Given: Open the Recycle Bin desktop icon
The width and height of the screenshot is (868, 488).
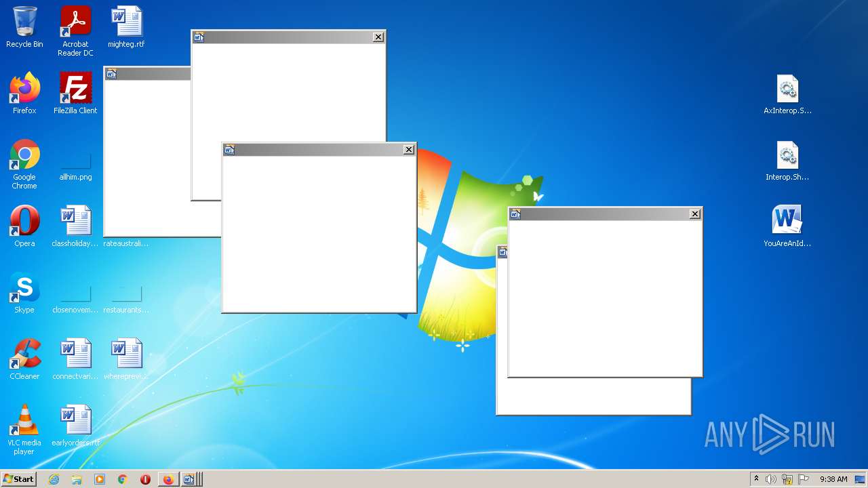Looking at the screenshot, I should pos(24,27).
